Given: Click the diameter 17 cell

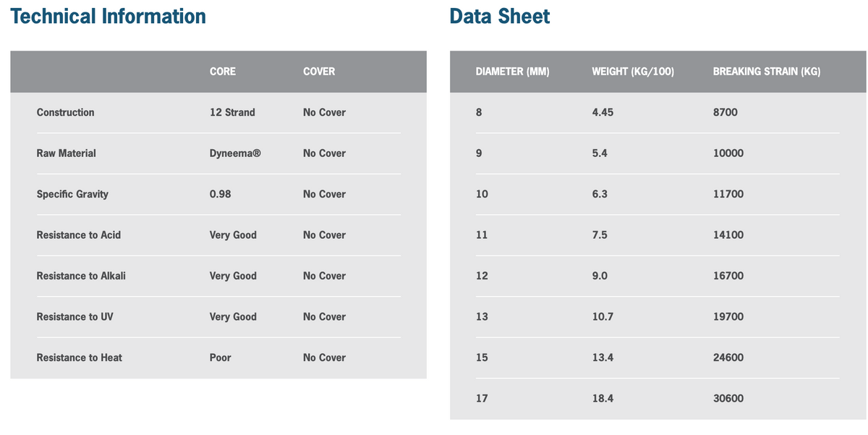Looking at the screenshot, I should [x=482, y=398].
